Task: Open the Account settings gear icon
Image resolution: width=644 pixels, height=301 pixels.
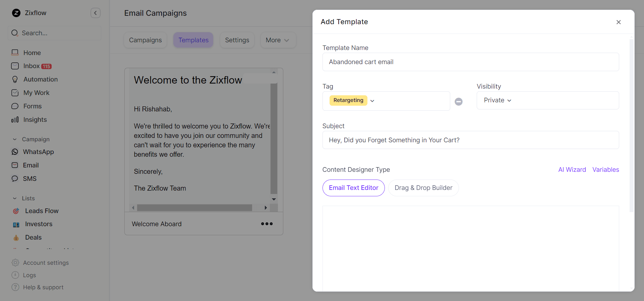Action: click(15, 263)
